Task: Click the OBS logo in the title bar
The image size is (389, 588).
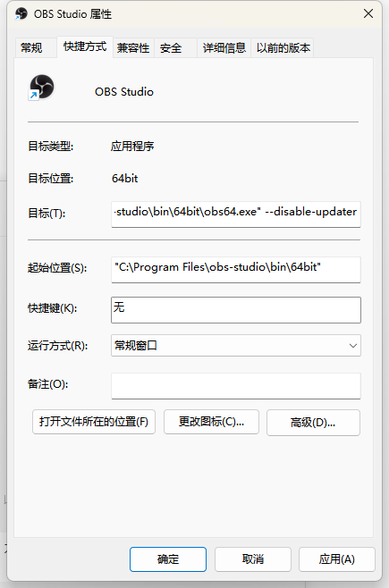Action: pyautogui.click(x=21, y=14)
